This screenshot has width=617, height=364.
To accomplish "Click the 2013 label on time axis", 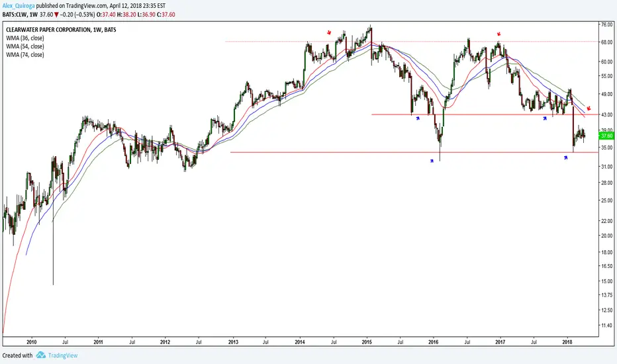I will tap(233, 342).
